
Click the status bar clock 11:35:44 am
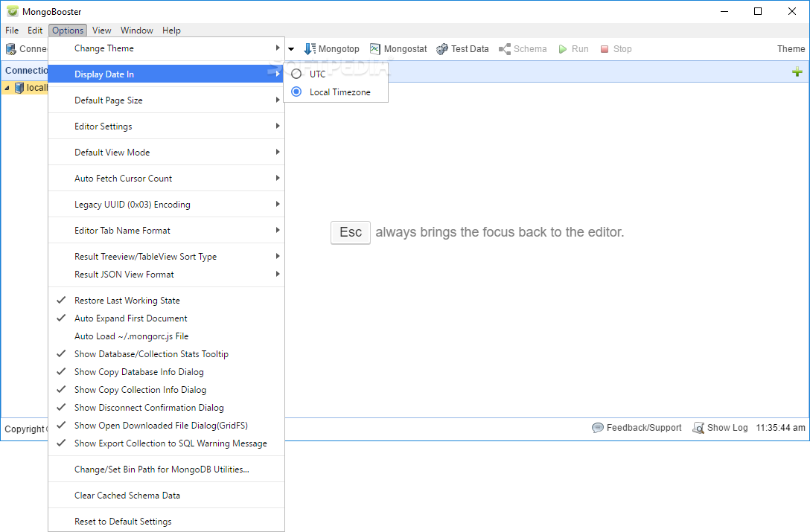(x=780, y=428)
